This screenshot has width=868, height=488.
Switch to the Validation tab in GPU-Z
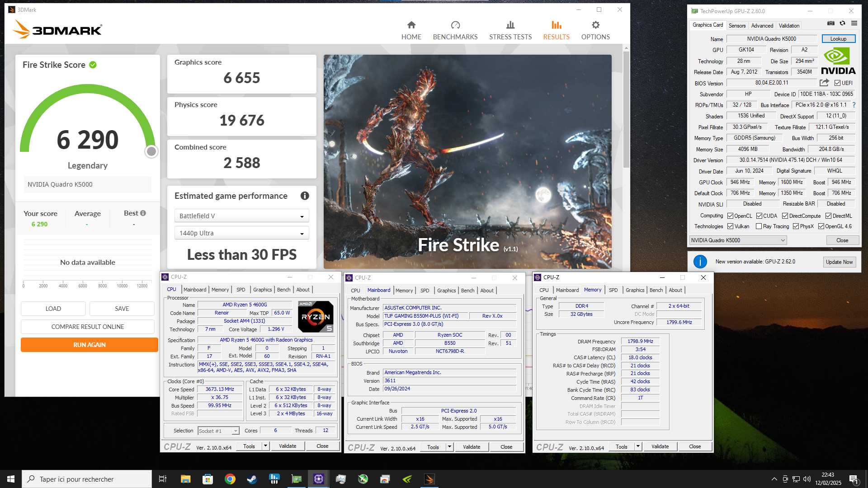[789, 26]
